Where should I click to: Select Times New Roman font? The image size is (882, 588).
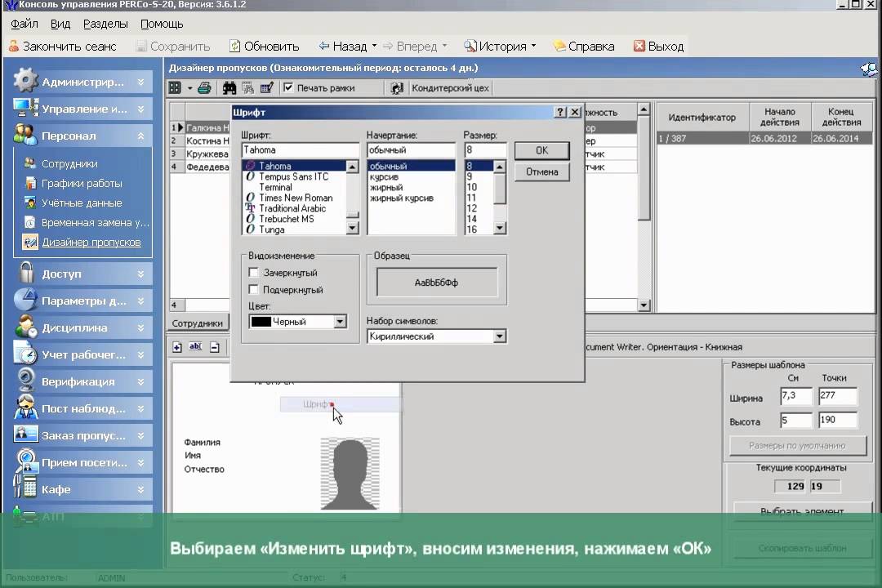[x=296, y=198]
